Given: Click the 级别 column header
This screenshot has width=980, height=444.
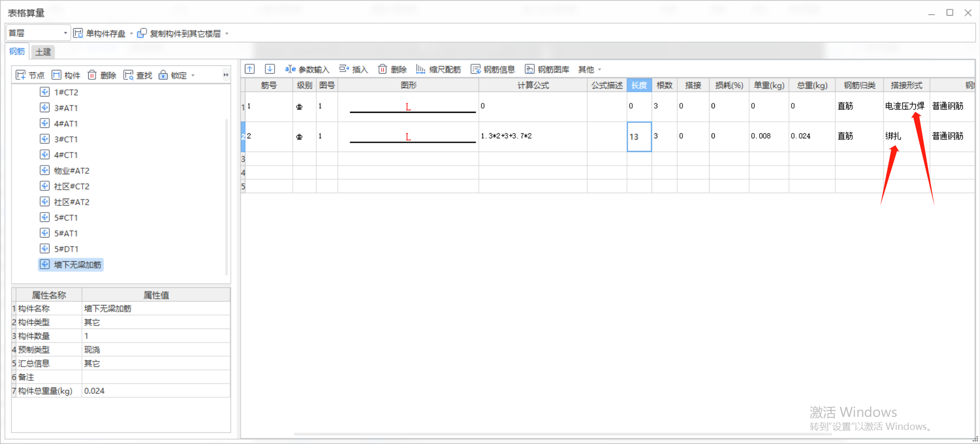Looking at the screenshot, I should [x=304, y=85].
